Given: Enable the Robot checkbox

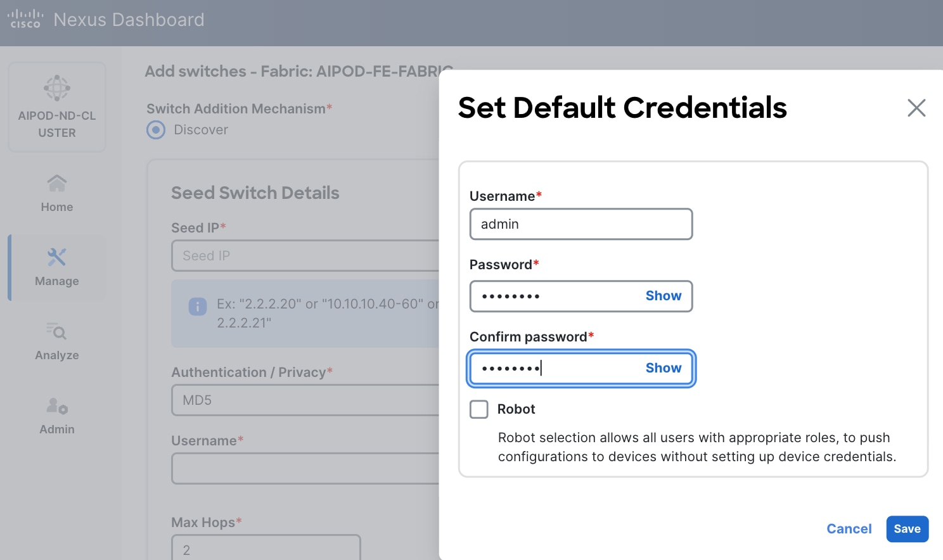Looking at the screenshot, I should (x=479, y=409).
